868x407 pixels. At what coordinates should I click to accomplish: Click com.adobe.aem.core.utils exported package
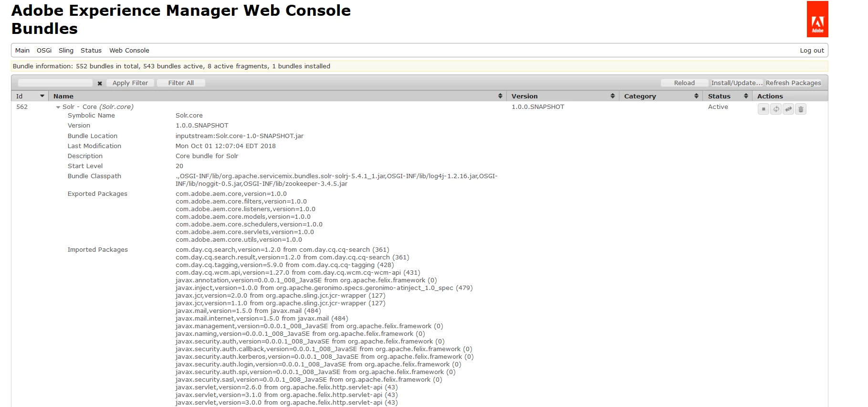[239, 240]
